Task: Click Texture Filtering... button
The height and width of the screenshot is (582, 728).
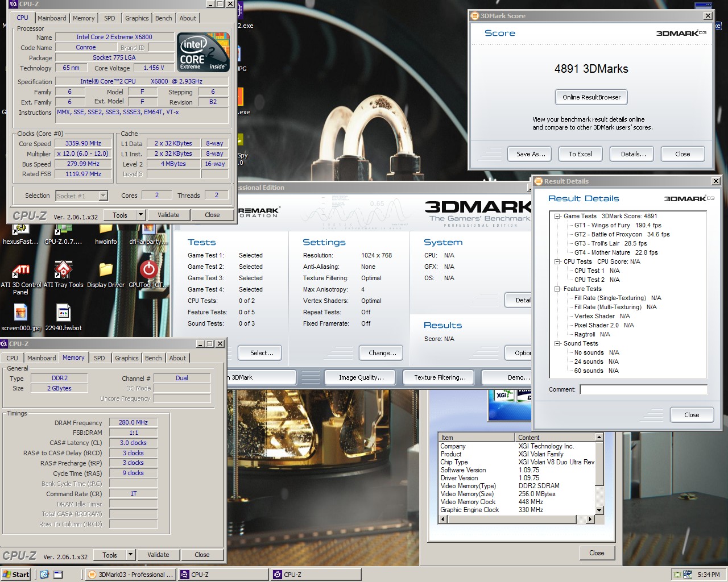Action: pos(440,377)
